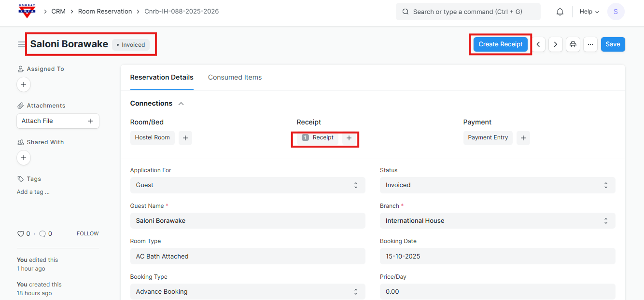Add new Payment Entry plus button

click(523, 138)
